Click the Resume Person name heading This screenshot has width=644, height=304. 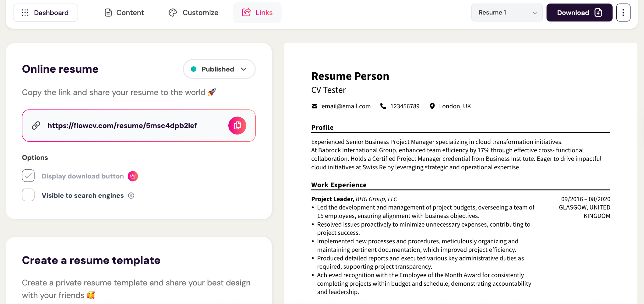pos(350,76)
